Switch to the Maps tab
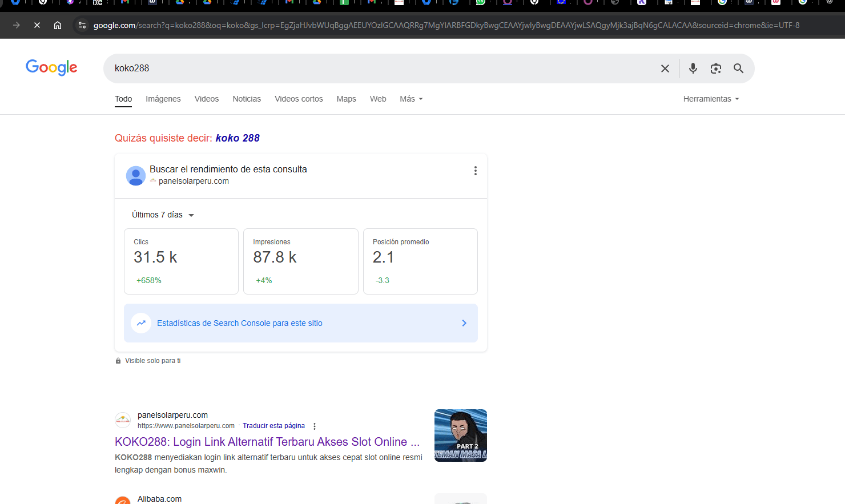The width and height of the screenshot is (845, 504). point(347,99)
